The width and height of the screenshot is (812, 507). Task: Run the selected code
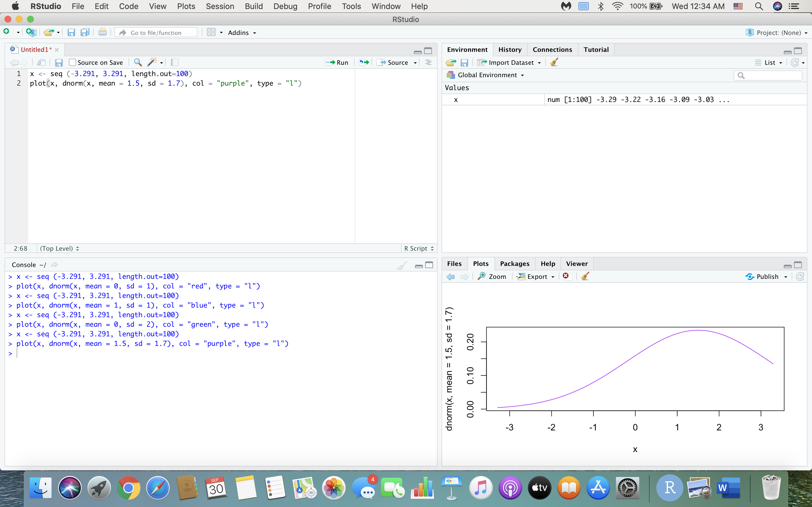click(337, 62)
